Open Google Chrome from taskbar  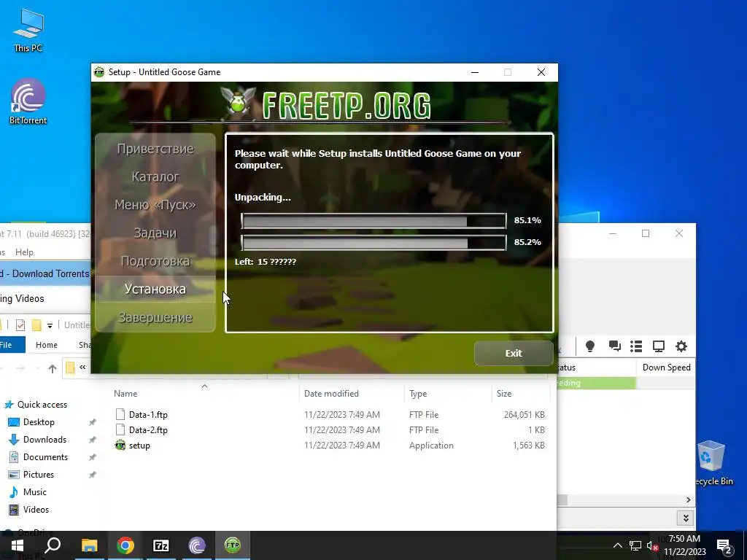coord(125,545)
